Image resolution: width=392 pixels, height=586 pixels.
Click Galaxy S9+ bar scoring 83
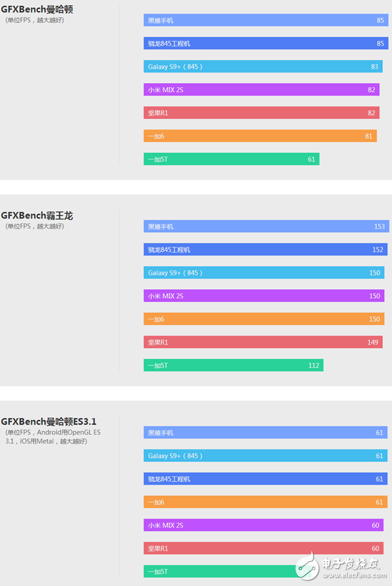click(x=263, y=67)
